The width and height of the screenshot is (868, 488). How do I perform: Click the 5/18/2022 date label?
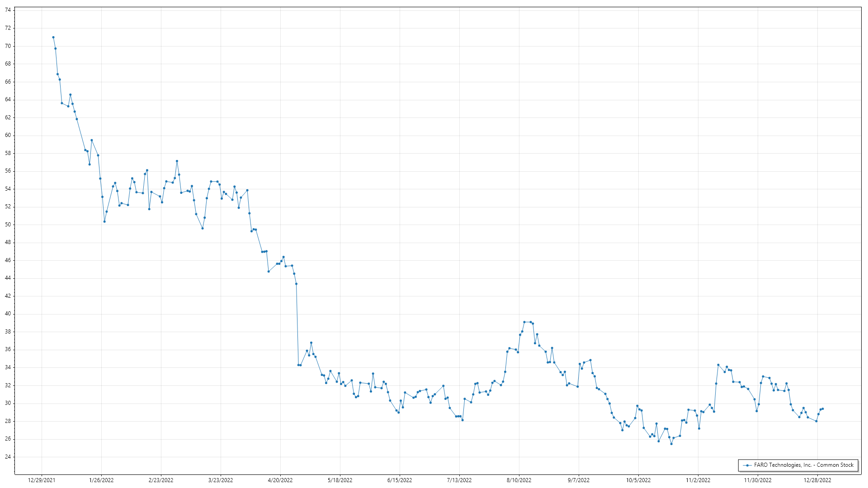point(340,480)
